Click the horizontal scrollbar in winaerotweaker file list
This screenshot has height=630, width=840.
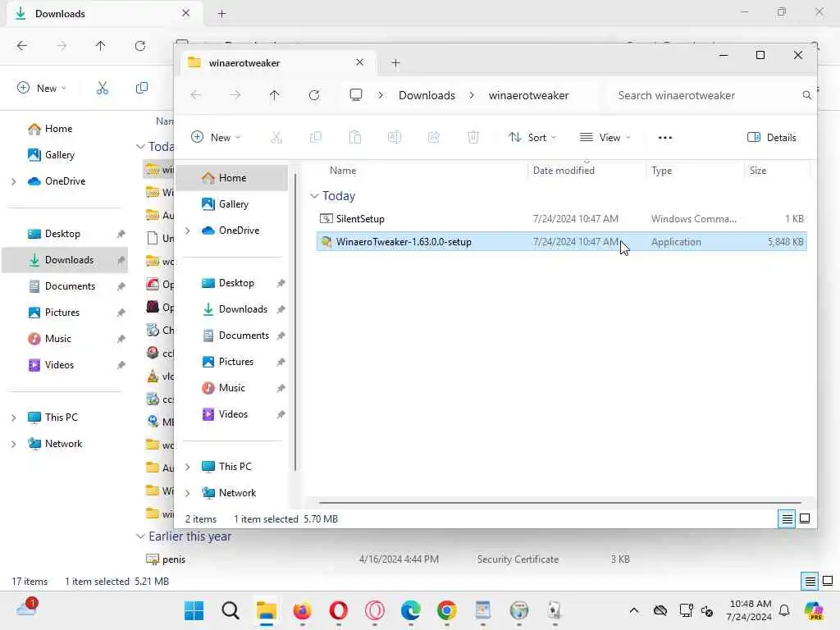click(x=559, y=503)
